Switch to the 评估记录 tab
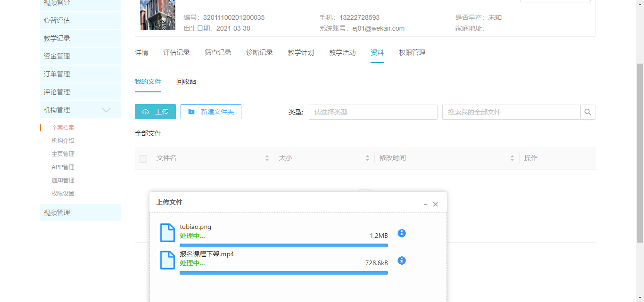The height and width of the screenshot is (302, 644). coord(176,53)
